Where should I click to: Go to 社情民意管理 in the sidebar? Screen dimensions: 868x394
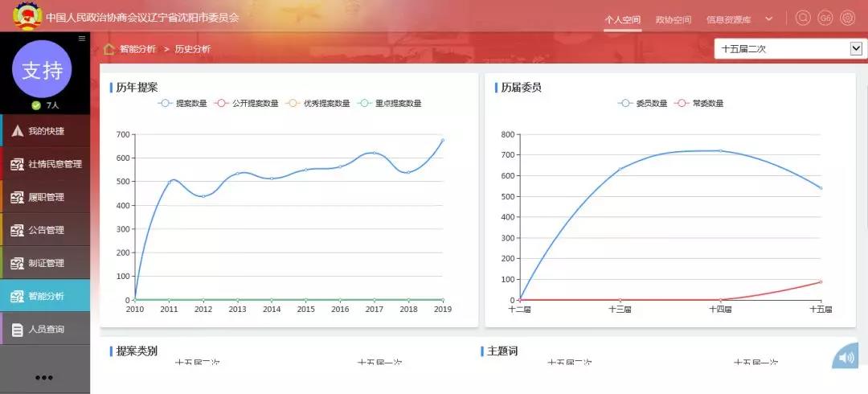pyautogui.click(x=45, y=164)
